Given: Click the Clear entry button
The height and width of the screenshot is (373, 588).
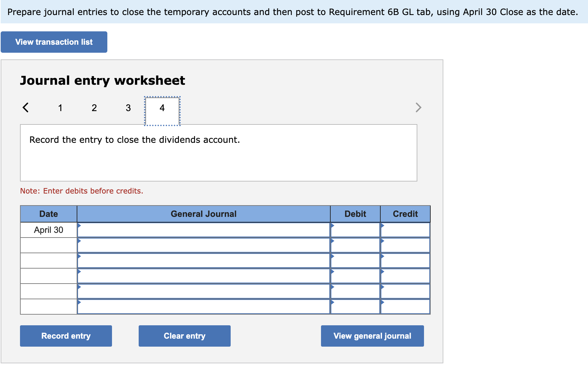Looking at the screenshot, I should pyautogui.click(x=184, y=336).
